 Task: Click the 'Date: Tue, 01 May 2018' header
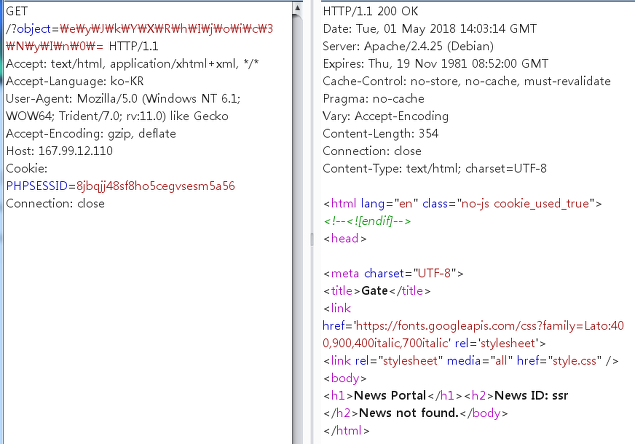coord(430,29)
